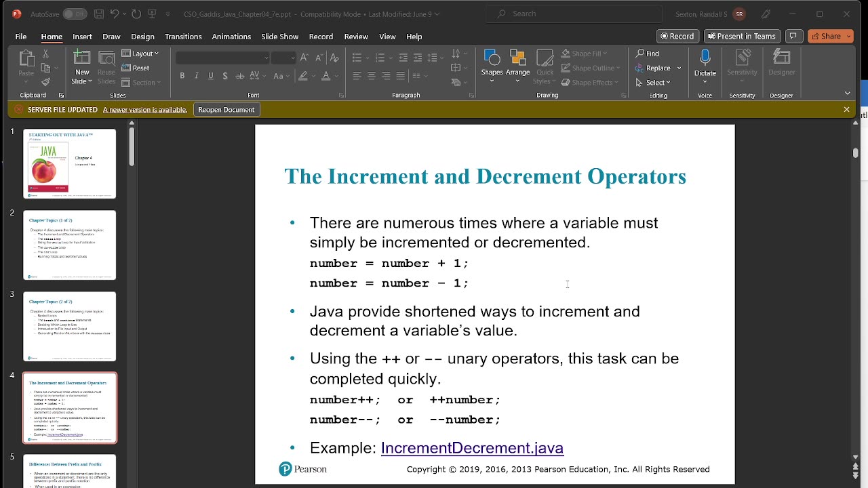
Task: Open the Section dropdown
Action: click(141, 83)
